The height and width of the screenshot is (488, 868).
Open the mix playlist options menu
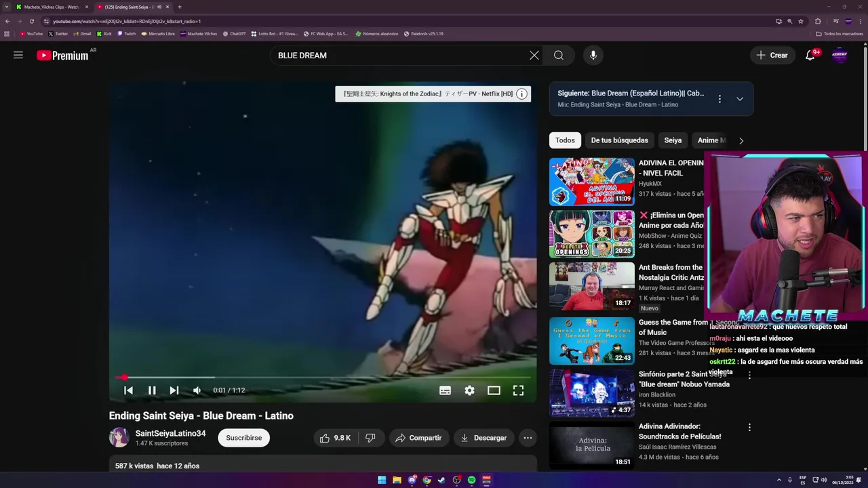click(719, 99)
